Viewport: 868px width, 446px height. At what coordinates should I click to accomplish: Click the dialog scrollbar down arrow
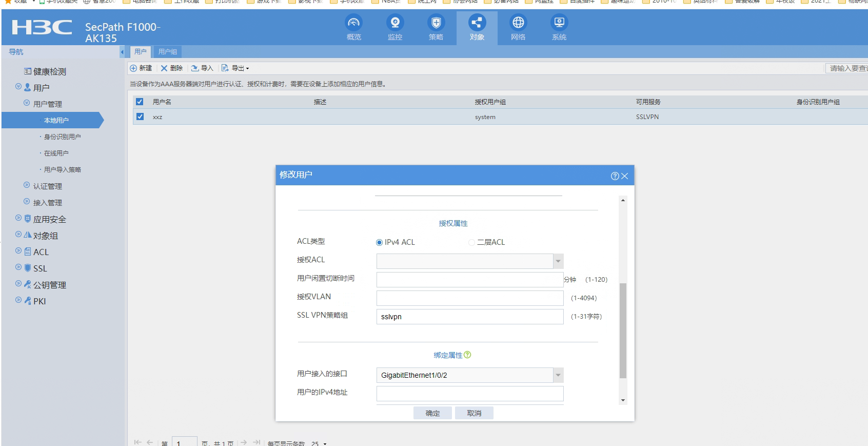(x=623, y=400)
